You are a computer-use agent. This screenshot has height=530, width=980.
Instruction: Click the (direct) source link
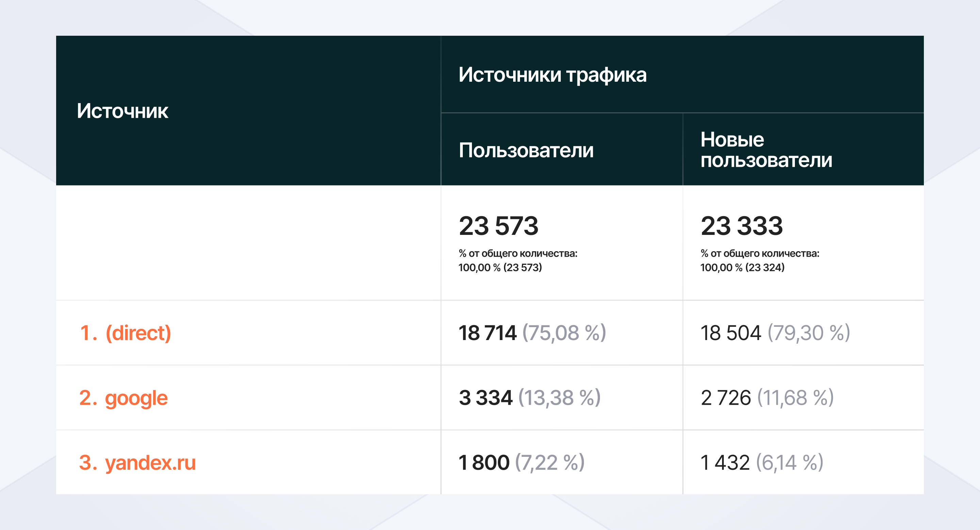138,333
